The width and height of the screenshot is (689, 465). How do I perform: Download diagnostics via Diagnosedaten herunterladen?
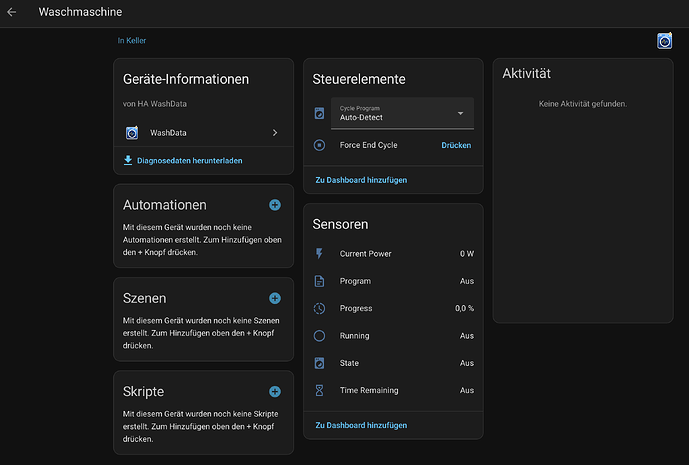pos(189,160)
